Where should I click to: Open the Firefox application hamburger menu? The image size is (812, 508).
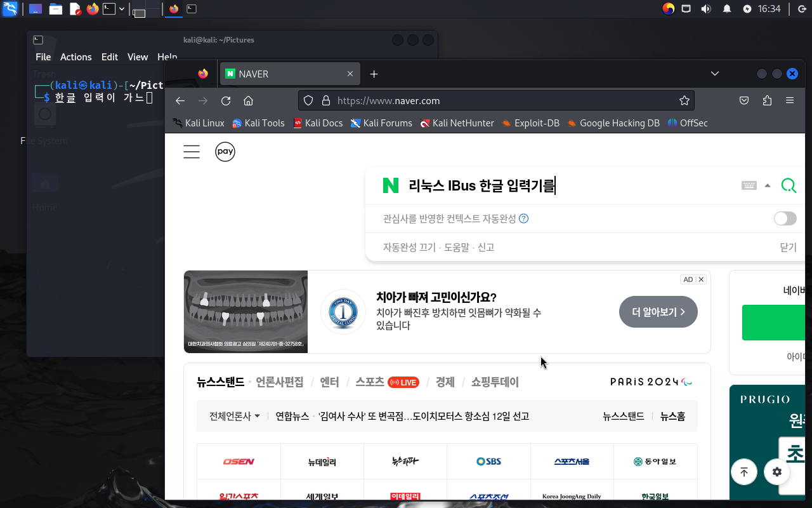point(790,100)
